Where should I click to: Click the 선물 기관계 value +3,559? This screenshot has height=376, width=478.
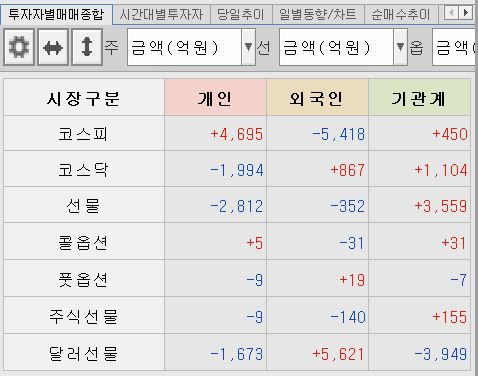pos(441,206)
